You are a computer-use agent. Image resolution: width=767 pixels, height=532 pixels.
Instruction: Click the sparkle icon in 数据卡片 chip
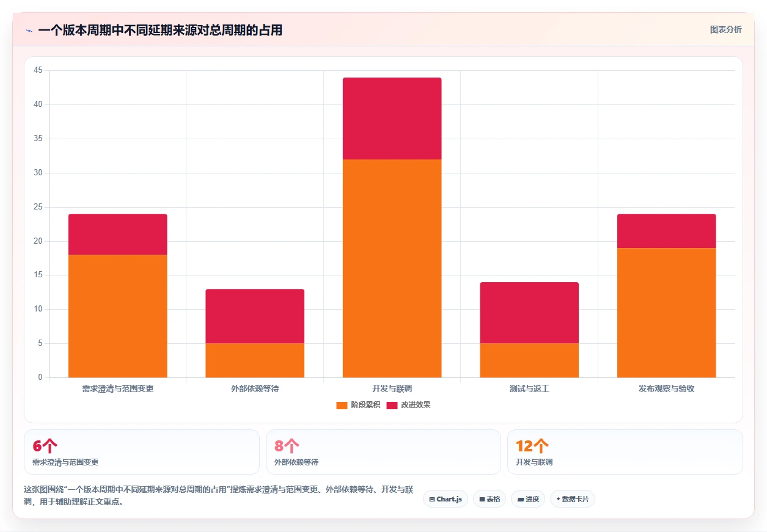click(558, 499)
